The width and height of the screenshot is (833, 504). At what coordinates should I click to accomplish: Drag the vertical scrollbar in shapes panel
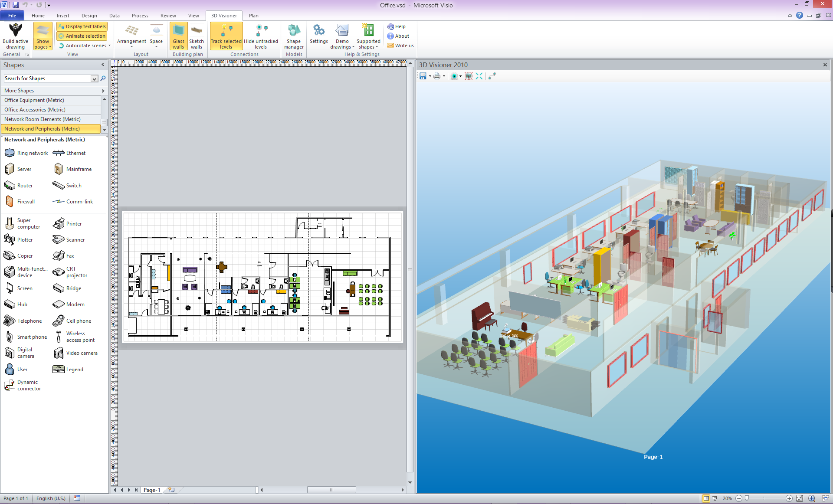point(105,123)
